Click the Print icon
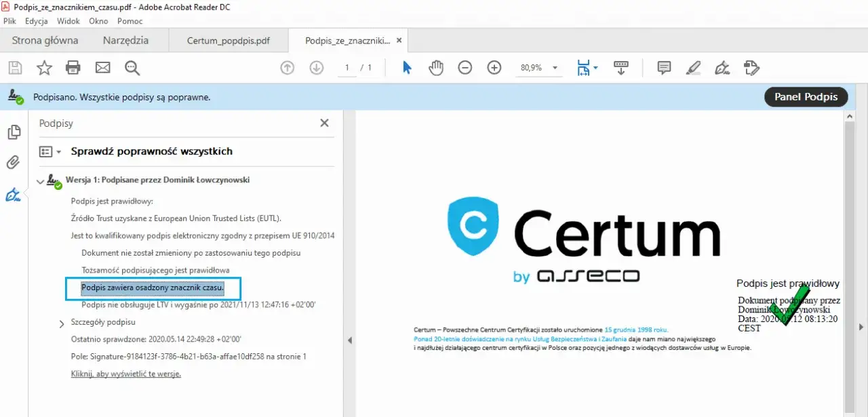The height and width of the screenshot is (417, 868). click(73, 68)
